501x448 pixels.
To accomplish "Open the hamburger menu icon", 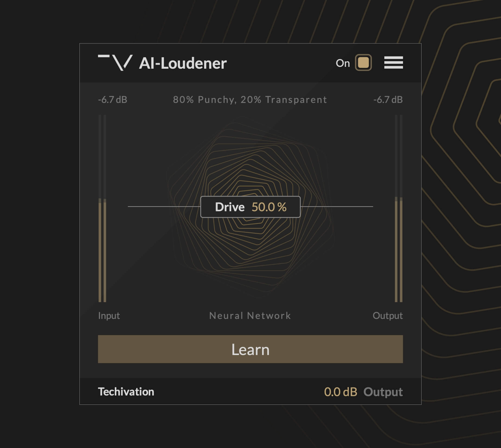I will (x=393, y=62).
